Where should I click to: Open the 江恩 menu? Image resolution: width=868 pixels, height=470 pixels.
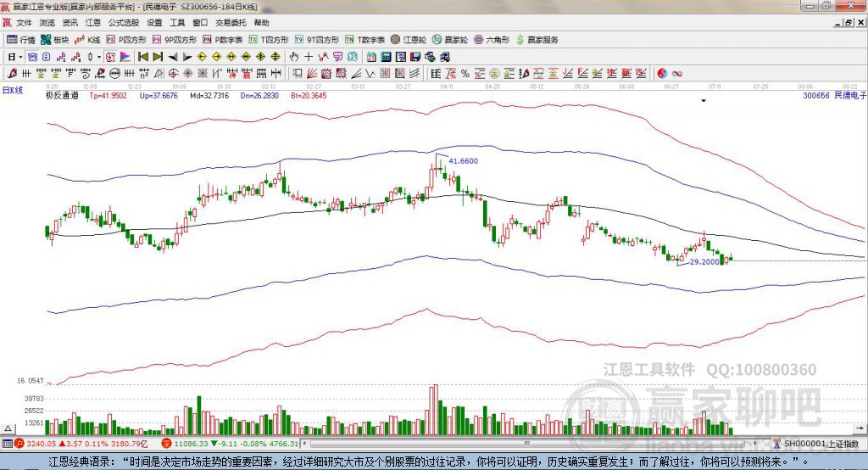pyautogui.click(x=93, y=23)
